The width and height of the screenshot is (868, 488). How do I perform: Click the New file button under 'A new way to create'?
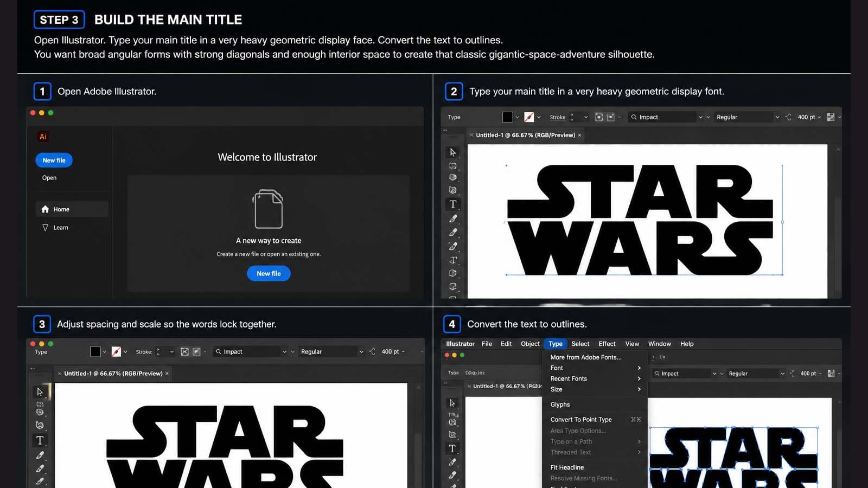click(x=269, y=274)
